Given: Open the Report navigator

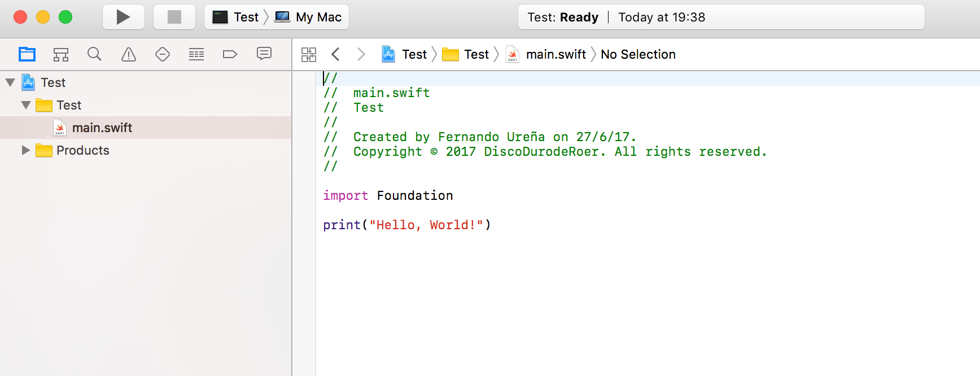Looking at the screenshot, I should click(264, 54).
